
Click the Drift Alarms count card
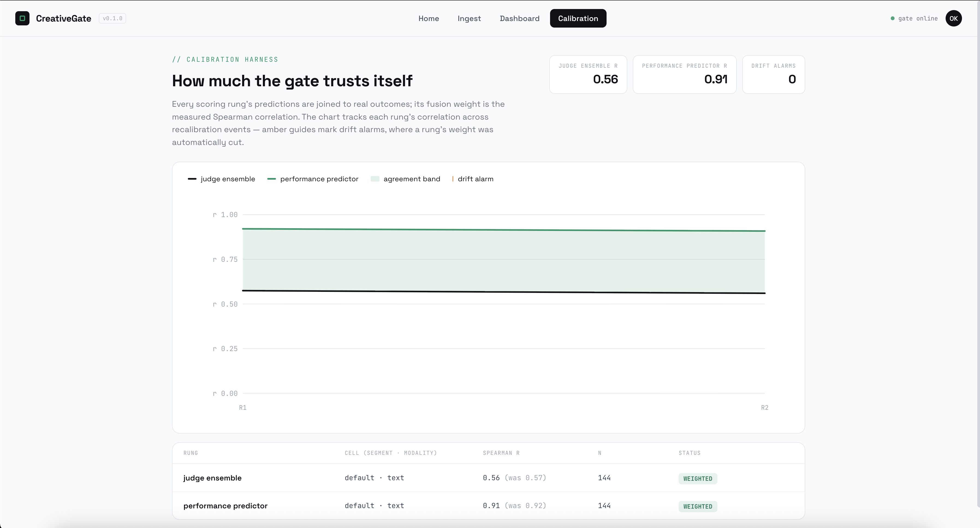(773, 74)
